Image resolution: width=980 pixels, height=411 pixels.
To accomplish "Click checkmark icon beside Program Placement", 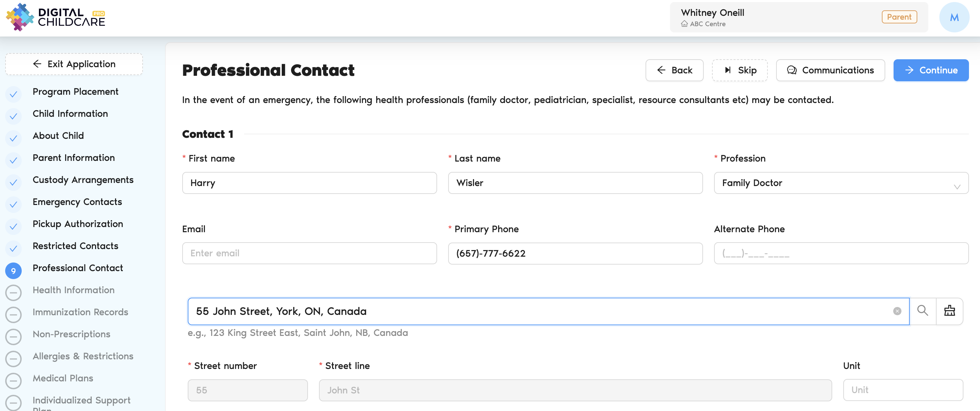I will pos(13,94).
